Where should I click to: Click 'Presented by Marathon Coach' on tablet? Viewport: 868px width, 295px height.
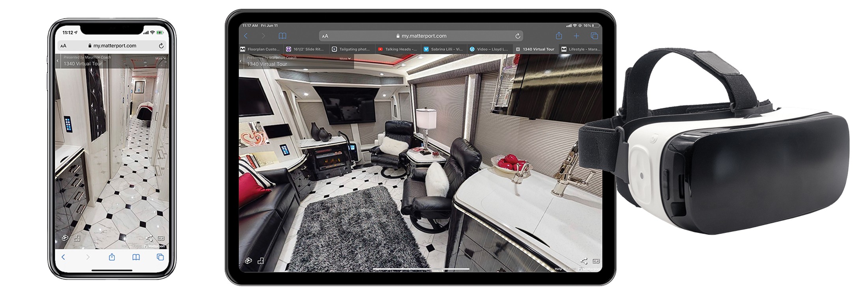tap(271, 58)
